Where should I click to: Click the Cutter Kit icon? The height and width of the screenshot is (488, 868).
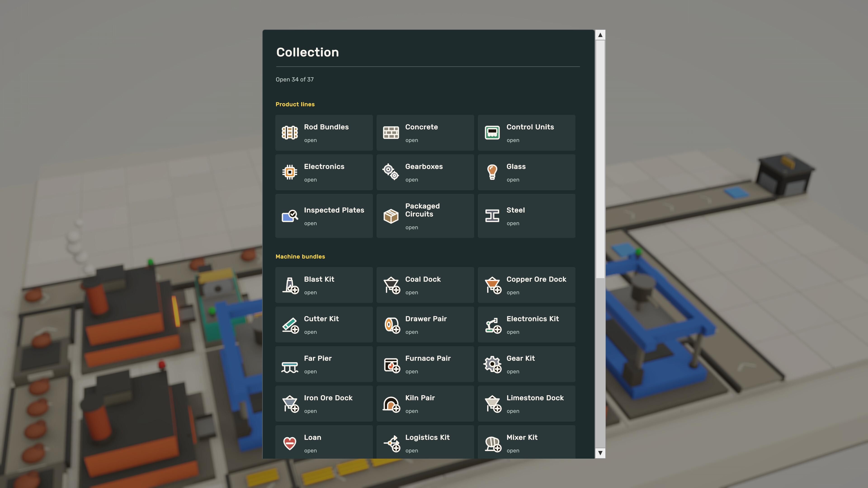pyautogui.click(x=290, y=325)
